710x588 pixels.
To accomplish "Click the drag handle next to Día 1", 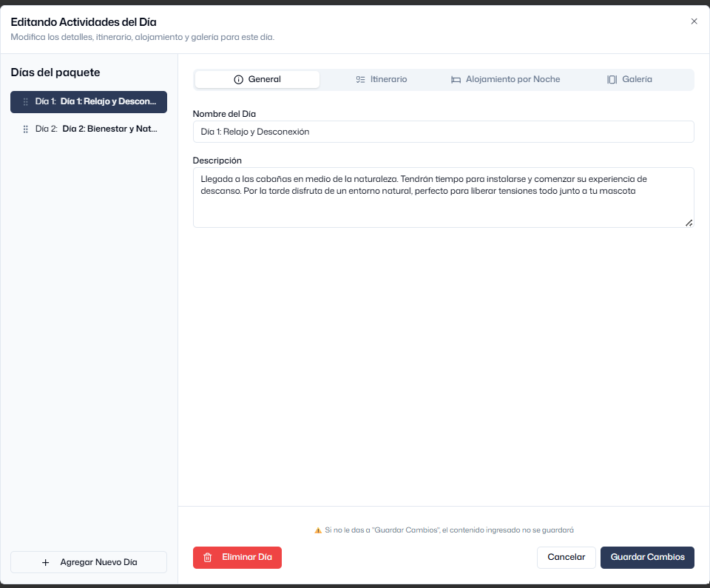I will [24, 102].
